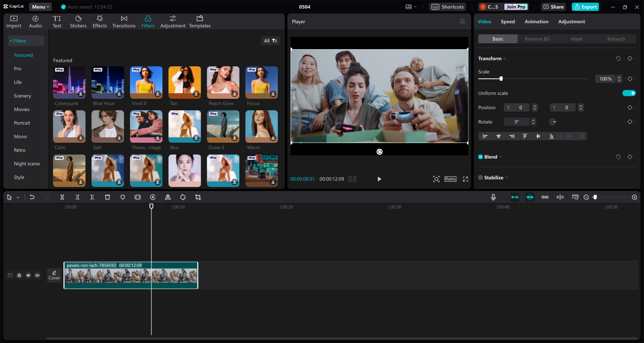644x343 pixels.
Task: Enable the Blend checkbox
Action: tap(480, 157)
